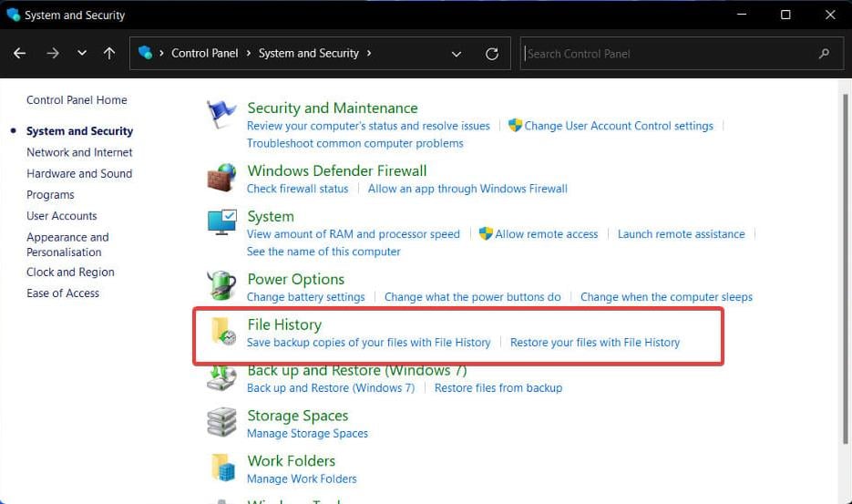Restore files from backup
The height and width of the screenshot is (504, 852).
tap(498, 387)
